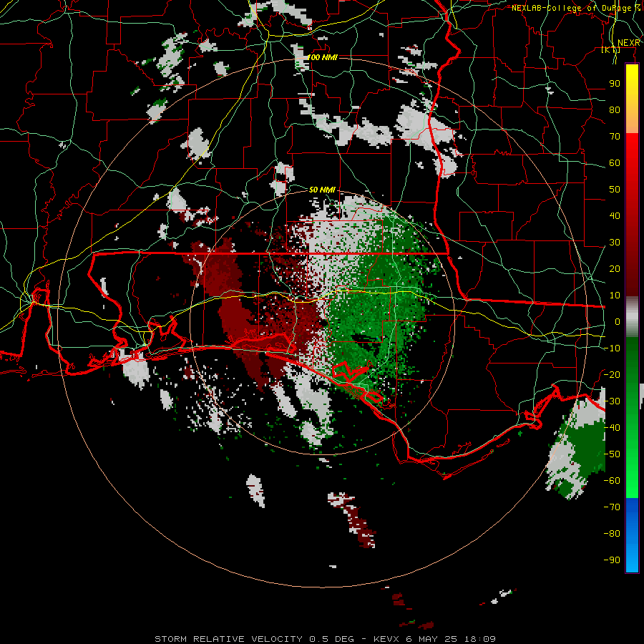Click the 18:09 timestamp in caption

(479, 639)
